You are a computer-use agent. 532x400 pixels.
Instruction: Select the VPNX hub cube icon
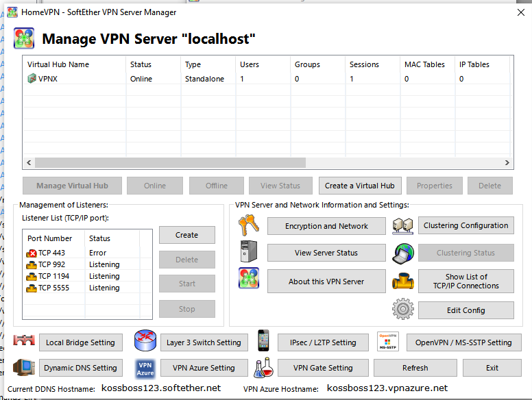[x=32, y=79]
